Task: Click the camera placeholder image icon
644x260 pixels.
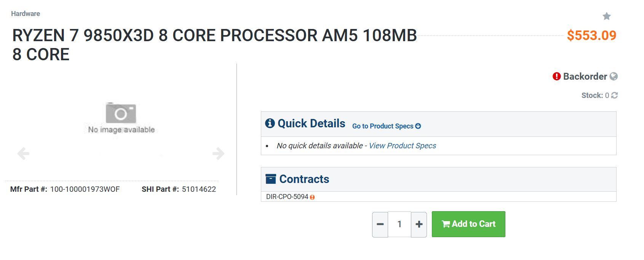Action: (121, 114)
